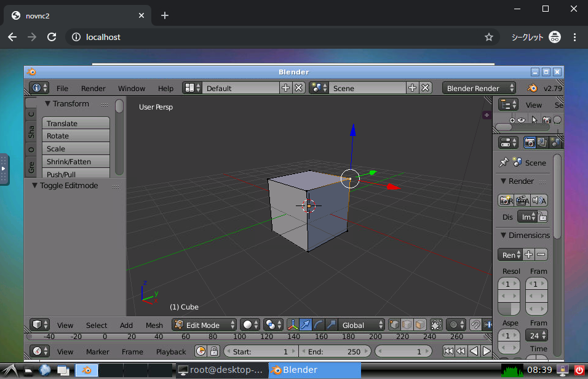588x379 pixels.
Task: Open the Blender Render engine dropdown
Action: (x=480, y=88)
